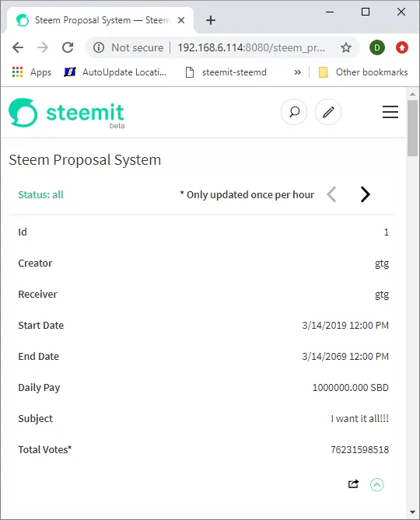Go to previous proposals page arrow
Image resolution: width=420 pixels, height=520 pixels.
(331, 194)
